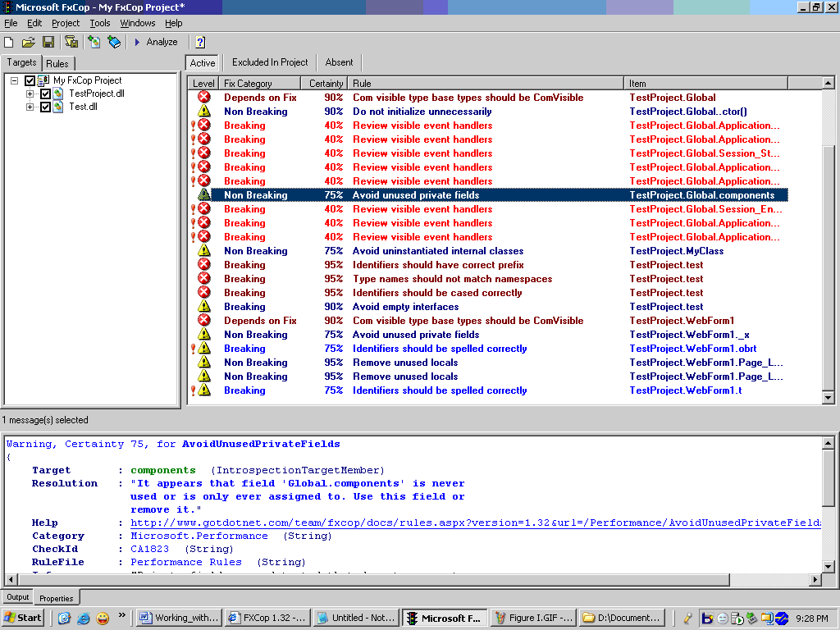Open Internet Explorer from the quick launch
The height and width of the screenshot is (630, 840).
(83, 618)
